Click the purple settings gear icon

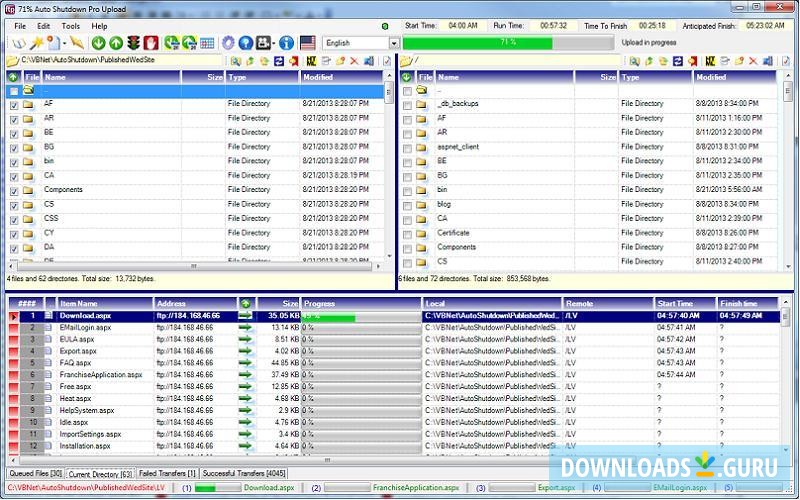228,43
